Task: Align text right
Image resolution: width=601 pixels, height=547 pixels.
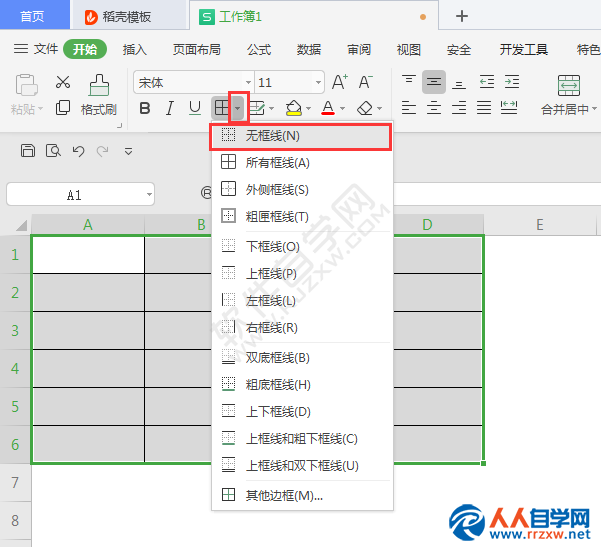Action: (x=459, y=108)
